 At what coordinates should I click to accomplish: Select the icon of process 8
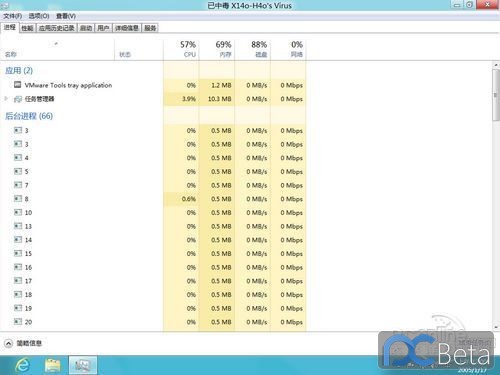click(18, 199)
